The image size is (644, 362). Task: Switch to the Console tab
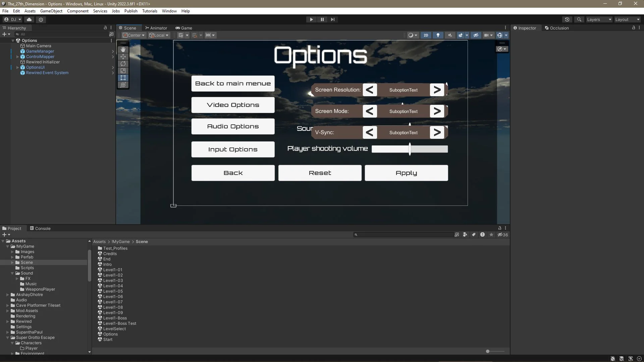coord(40,228)
